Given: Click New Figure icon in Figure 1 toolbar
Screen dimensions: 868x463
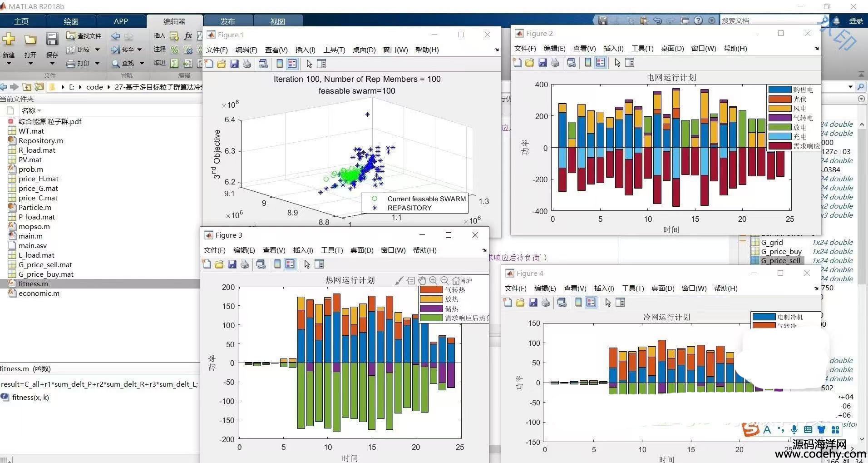Looking at the screenshot, I should [209, 64].
